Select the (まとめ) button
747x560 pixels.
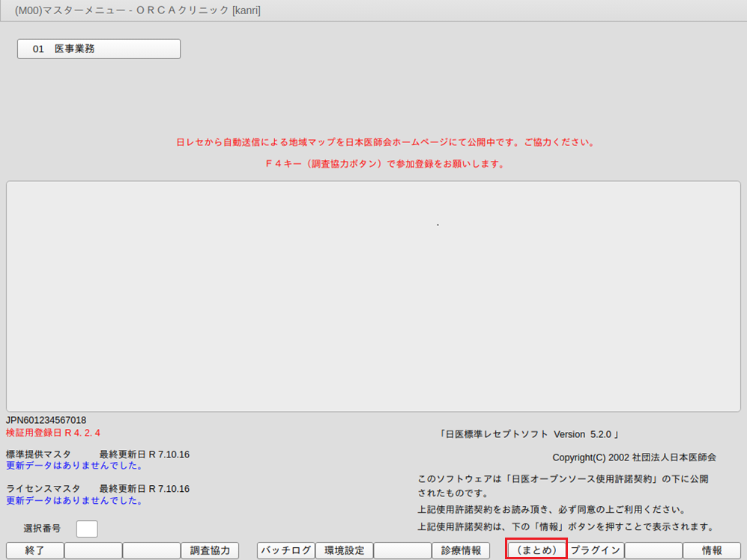point(536,550)
